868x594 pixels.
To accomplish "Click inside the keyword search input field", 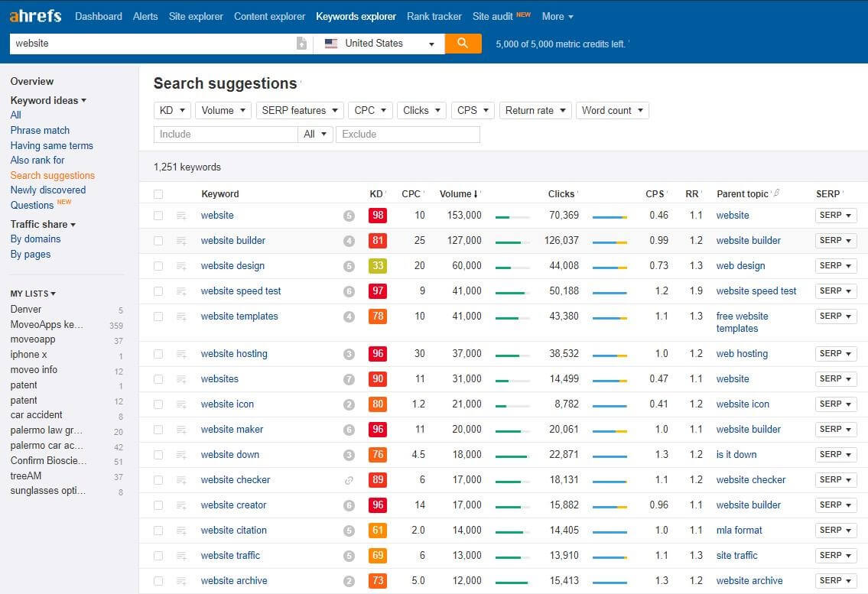I will (153, 44).
